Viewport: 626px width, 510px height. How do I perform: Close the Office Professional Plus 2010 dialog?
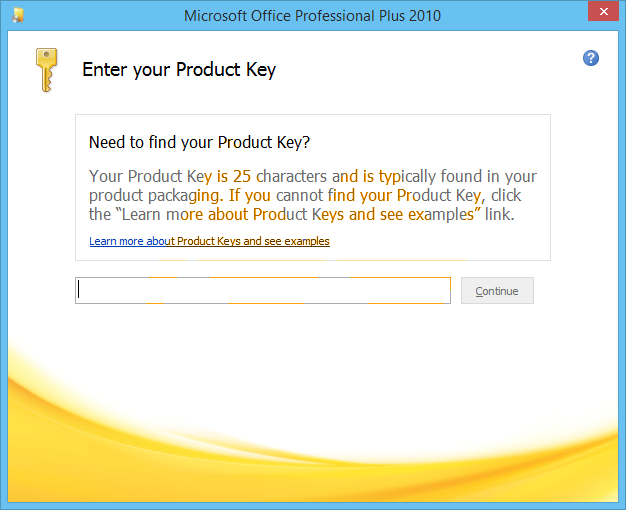point(603,11)
